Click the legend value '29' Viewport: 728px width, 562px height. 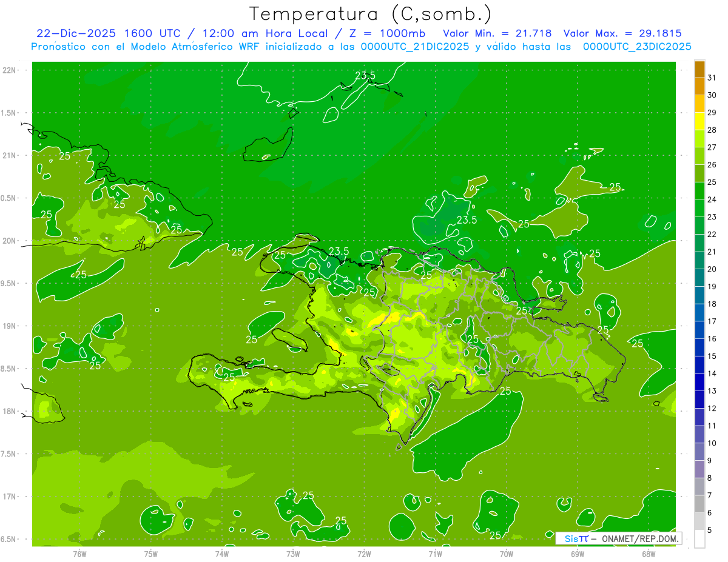tap(712, 113)
